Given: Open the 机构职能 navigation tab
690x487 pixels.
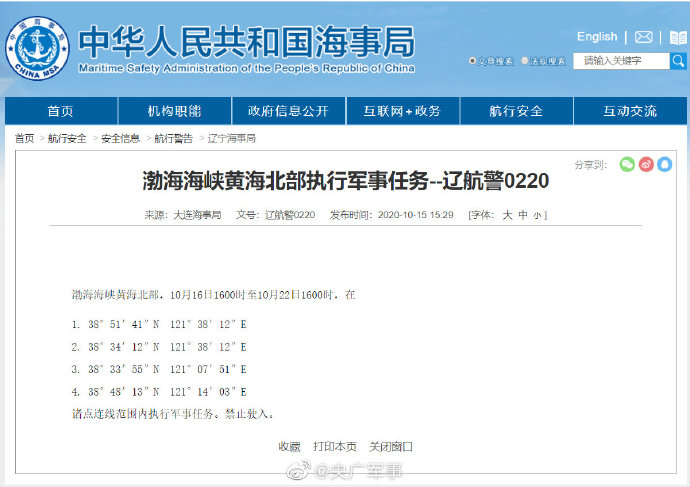Looking at the screenshot, I should tap(175, 111).
